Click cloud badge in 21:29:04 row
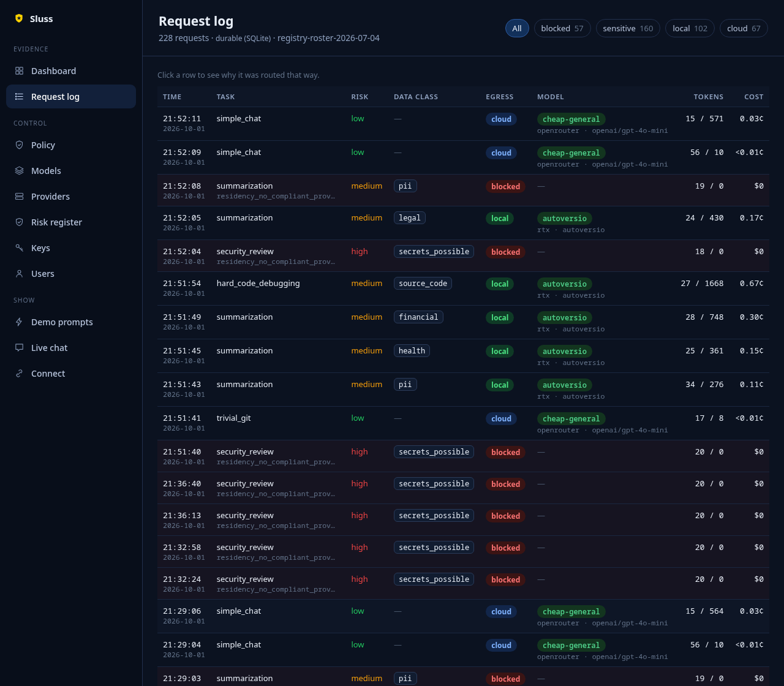The width and height of the screenshot is (784, 686). (x=501, y=646)
